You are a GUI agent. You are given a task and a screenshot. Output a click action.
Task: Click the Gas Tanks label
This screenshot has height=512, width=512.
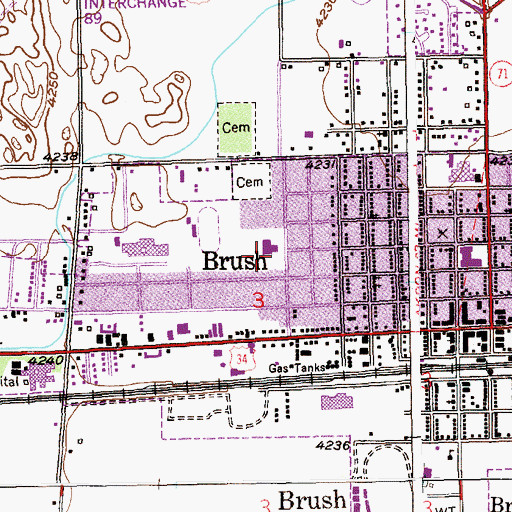point(297,368)
